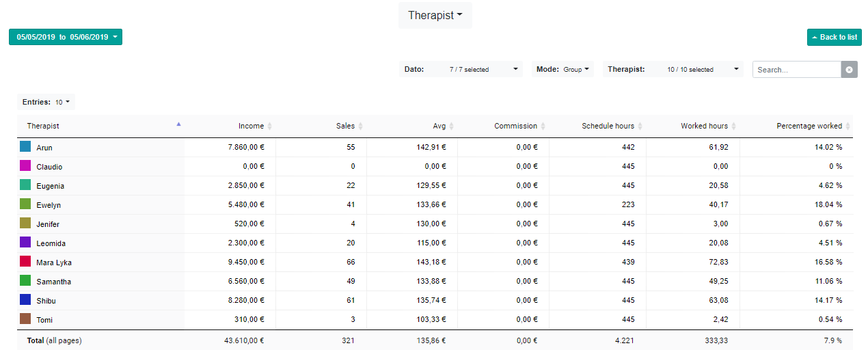Open Therapist 10/10 selected filter
This screenshot has width=868, height=350.
pos(675,69)
